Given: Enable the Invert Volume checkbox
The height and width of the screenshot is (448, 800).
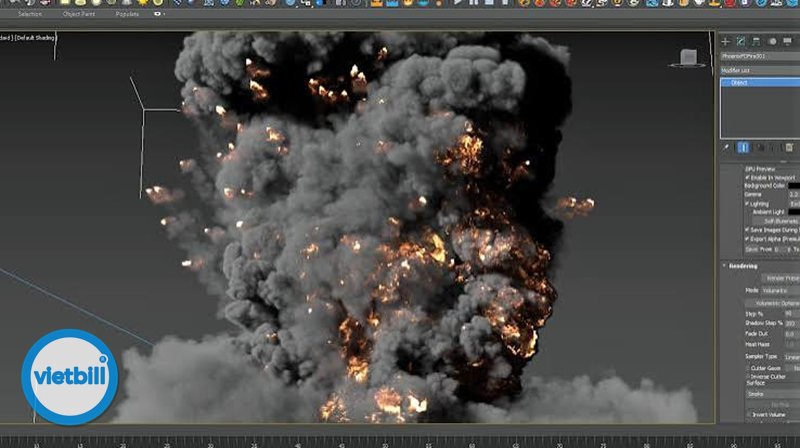Looking at the screenshot, I should [x=747, y=415].
